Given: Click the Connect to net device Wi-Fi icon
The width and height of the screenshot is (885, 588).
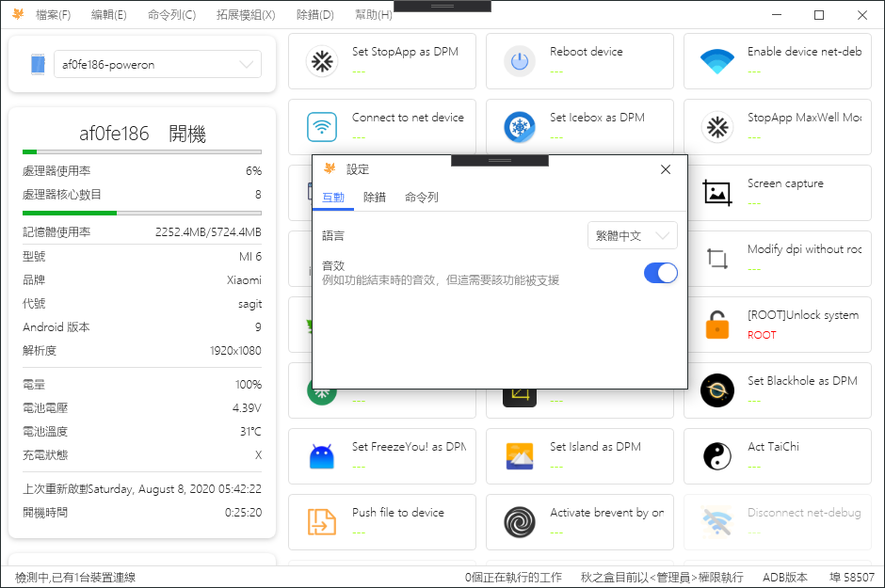Looking at the screenshot, I should (322, 127).
